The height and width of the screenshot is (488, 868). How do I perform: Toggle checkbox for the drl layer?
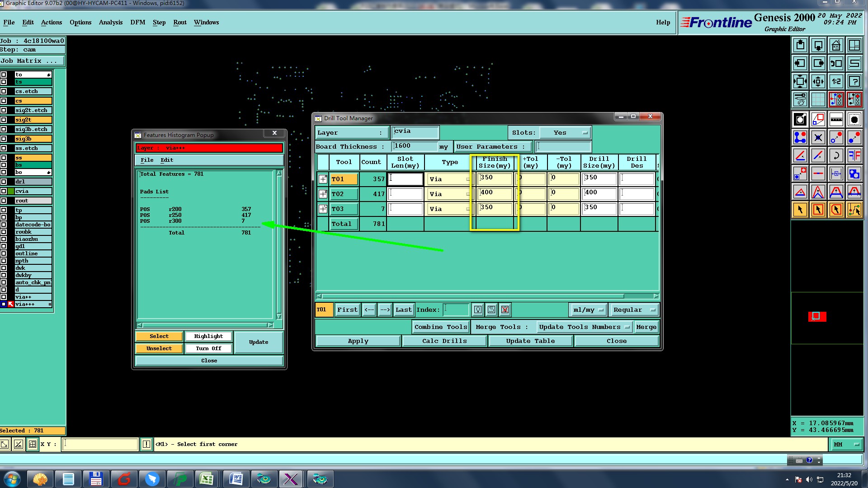pos(4,182)
